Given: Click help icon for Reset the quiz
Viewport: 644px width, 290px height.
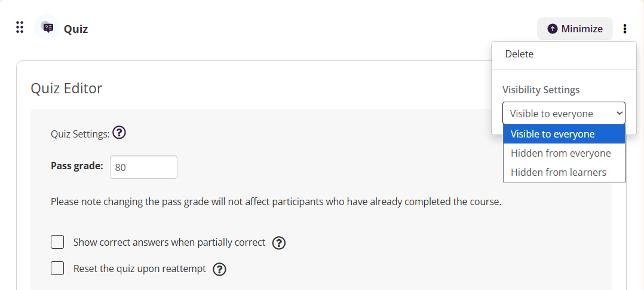Looking at the screenshot, I should [x=219, y=269].
